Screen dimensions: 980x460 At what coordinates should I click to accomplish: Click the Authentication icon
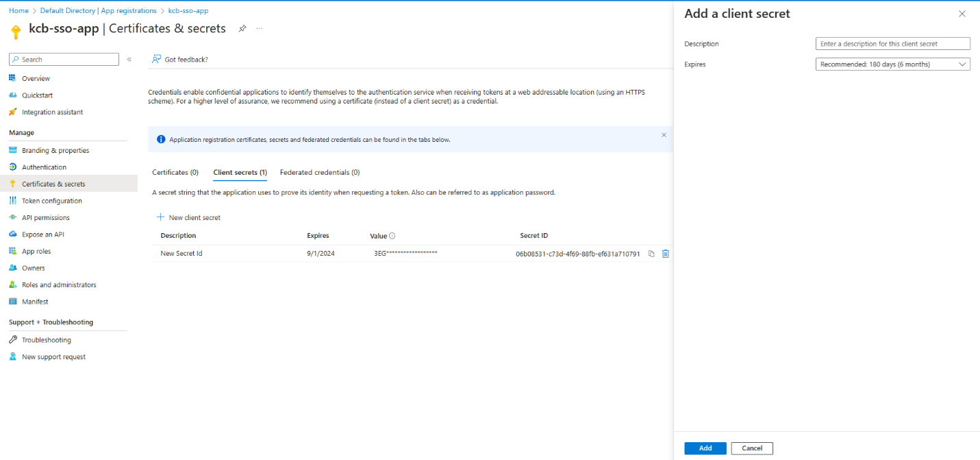[x=12, y=167]
